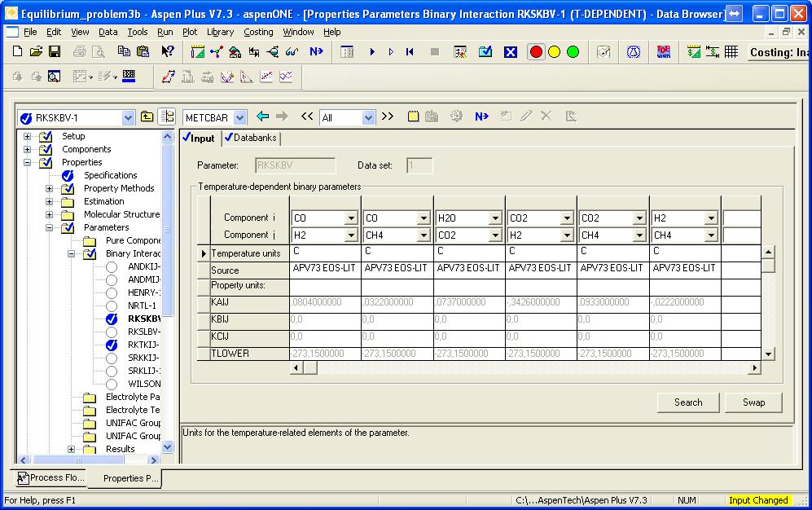Screen dimensions: 812x510
Task: Click the costing dollar triangle icon
Action: click(x=693, y=52)
